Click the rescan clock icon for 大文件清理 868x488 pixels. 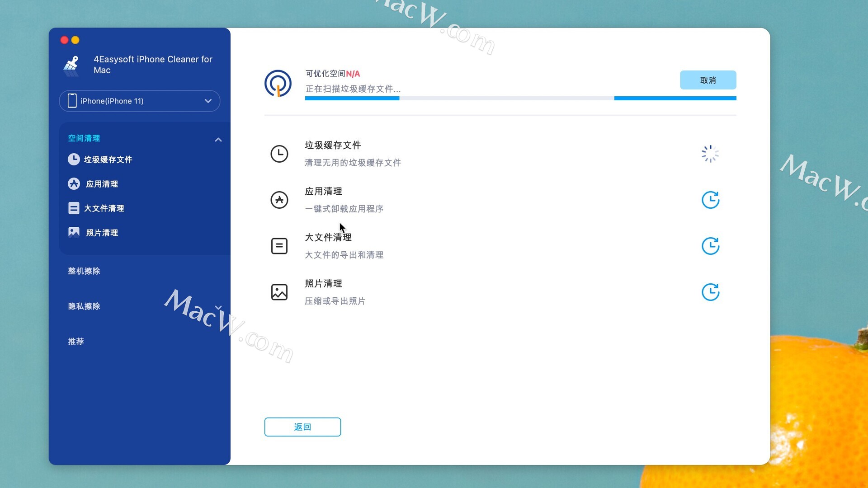point(710,246)
